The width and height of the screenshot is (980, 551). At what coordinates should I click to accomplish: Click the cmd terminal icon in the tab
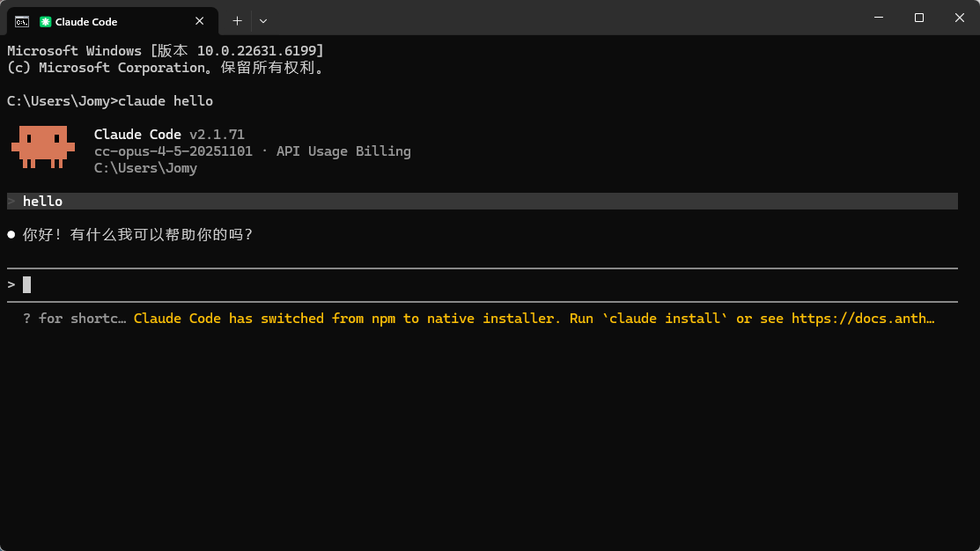[22, 21]
